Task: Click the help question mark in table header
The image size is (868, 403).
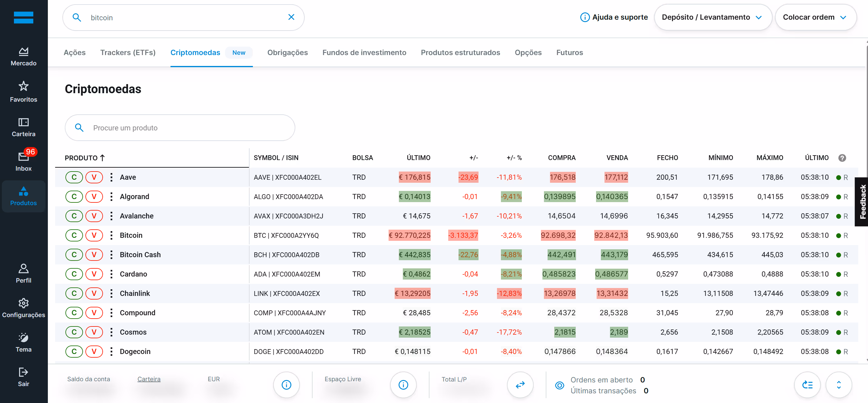Action: (x=842, y=158)
